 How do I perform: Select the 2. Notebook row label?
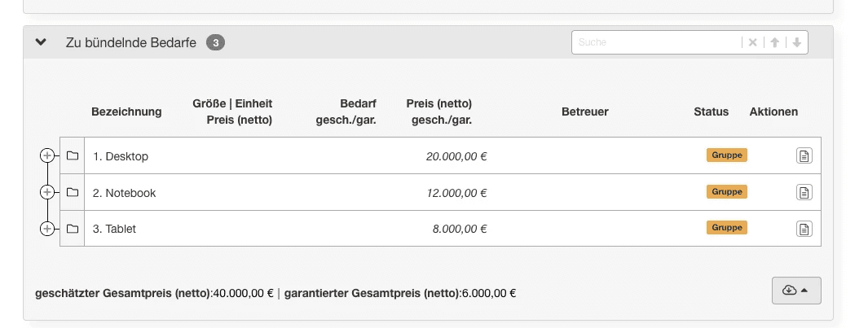click(x=124, y=193)
